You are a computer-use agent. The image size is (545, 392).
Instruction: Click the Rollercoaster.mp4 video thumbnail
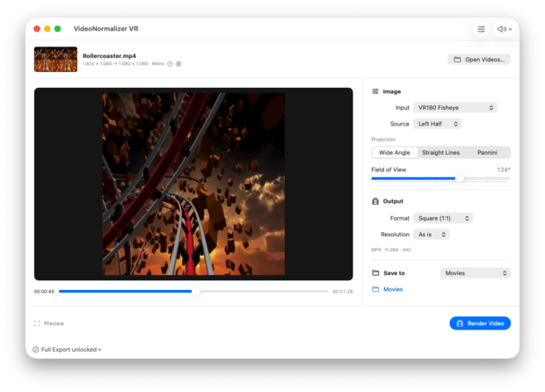[x=55, y=60]
